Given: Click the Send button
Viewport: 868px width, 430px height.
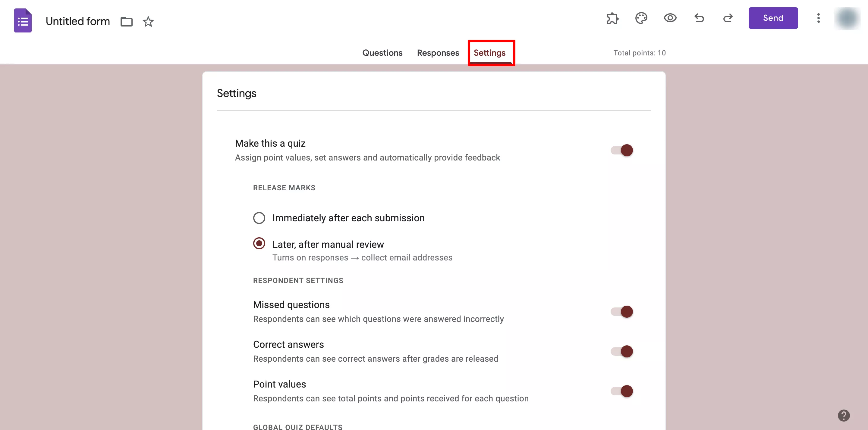Looking at the screenshot, I should click(773, 18).
